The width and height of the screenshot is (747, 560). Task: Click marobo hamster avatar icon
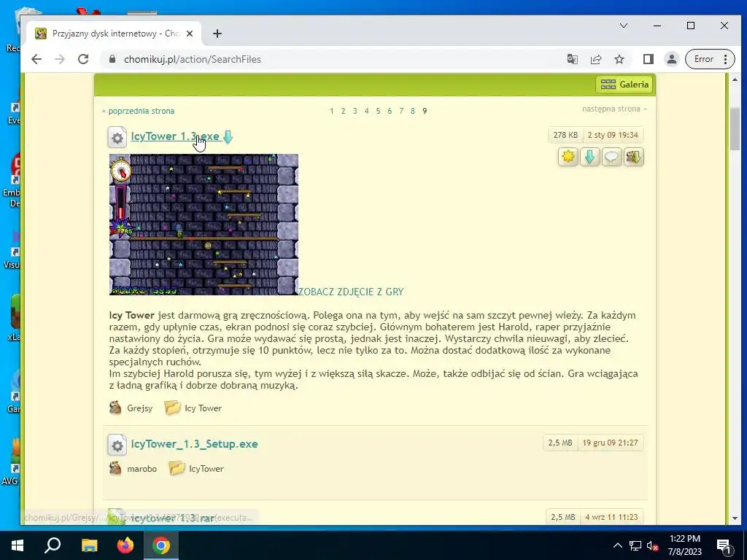pyautogui.click(x=115, y=468)
